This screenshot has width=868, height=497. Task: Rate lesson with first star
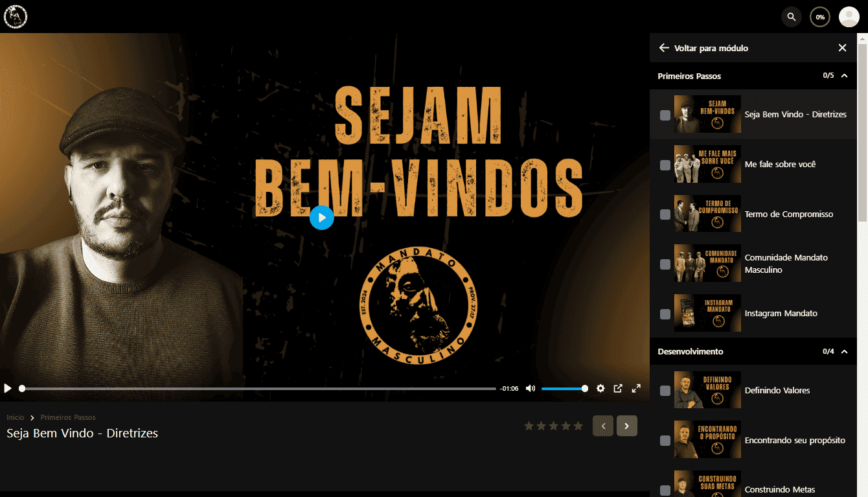(x=529, y=426)
